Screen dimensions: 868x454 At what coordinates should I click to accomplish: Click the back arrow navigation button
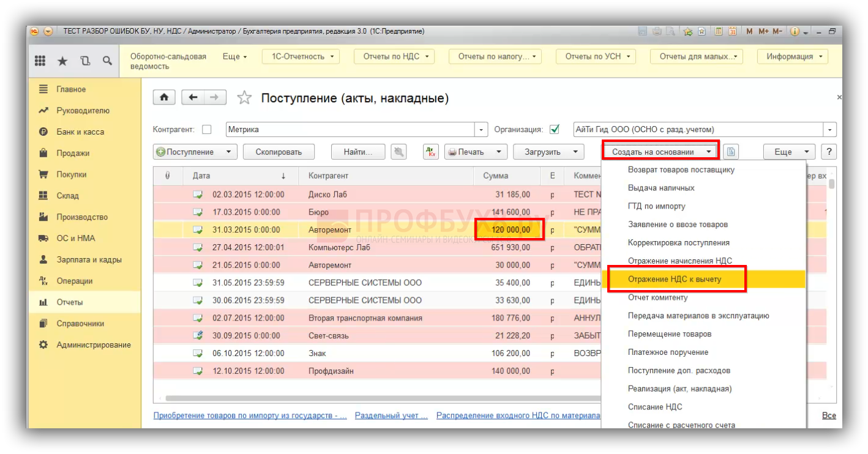coord(193,98)
